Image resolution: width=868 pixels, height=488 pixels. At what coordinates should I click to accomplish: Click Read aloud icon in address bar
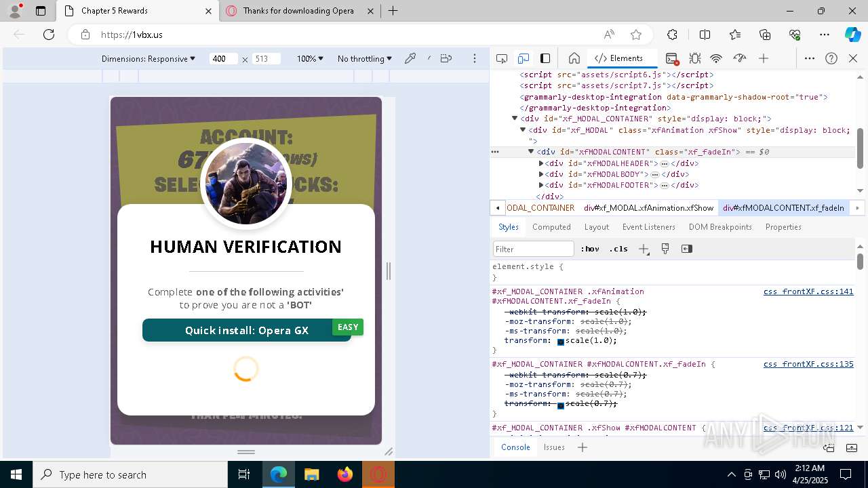609,35
